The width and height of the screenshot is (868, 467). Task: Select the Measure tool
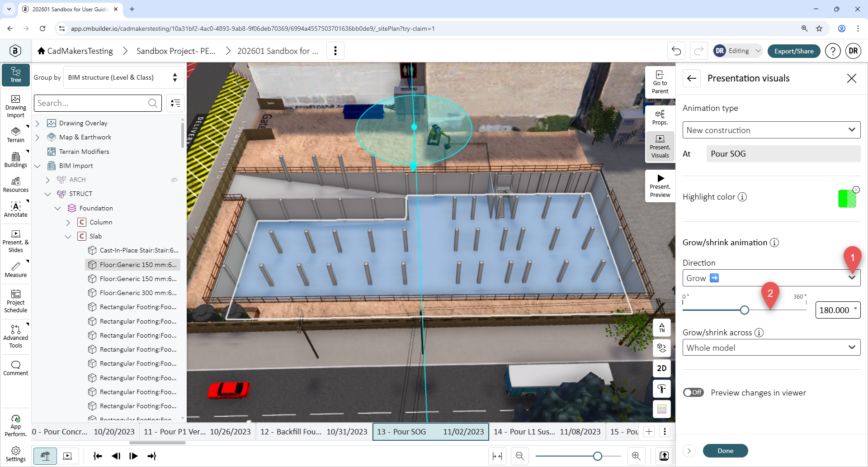click(x=16, y=270)
